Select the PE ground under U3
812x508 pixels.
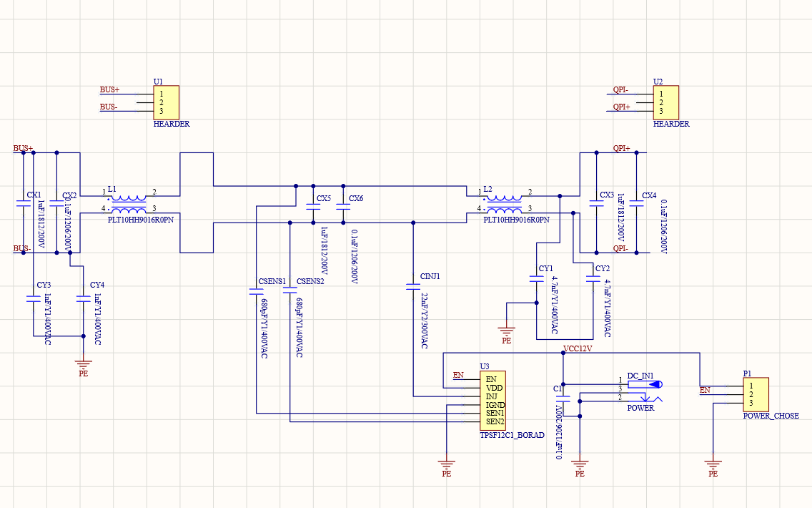447,465
